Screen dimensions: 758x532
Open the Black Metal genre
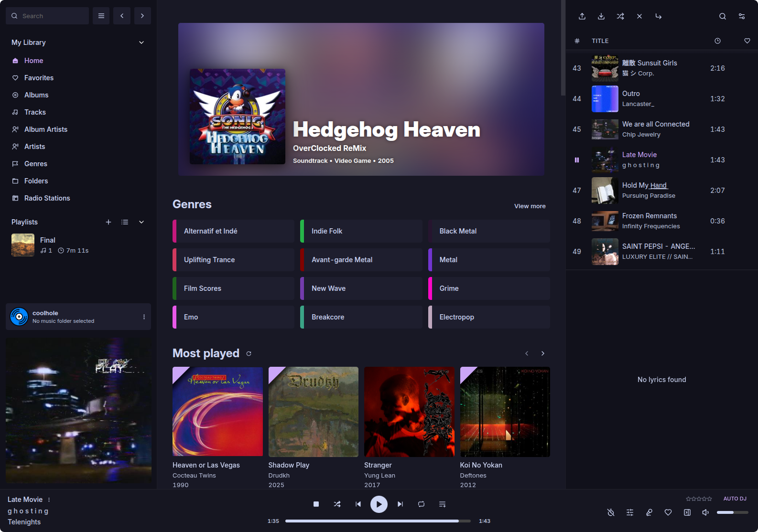tap(489, 231)
